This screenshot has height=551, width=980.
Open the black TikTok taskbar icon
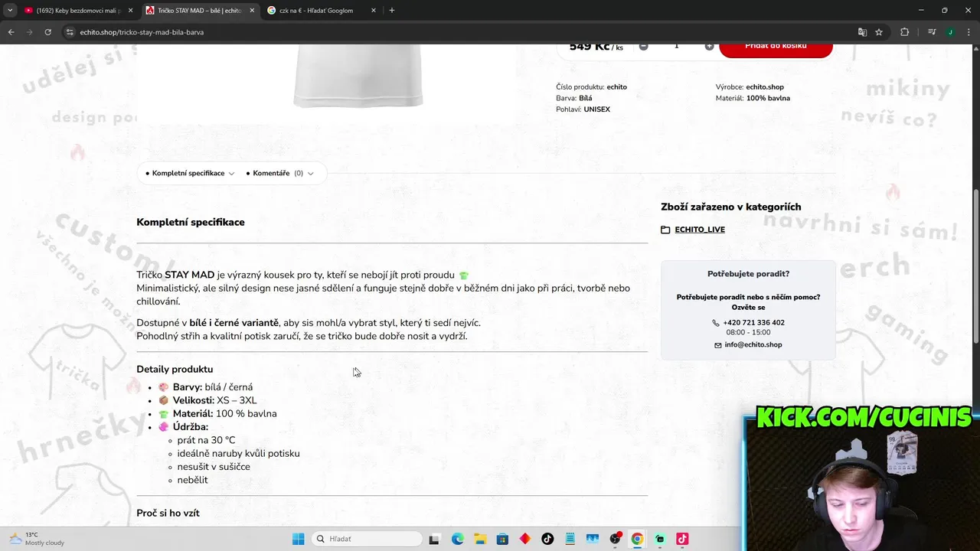point(547,539)
